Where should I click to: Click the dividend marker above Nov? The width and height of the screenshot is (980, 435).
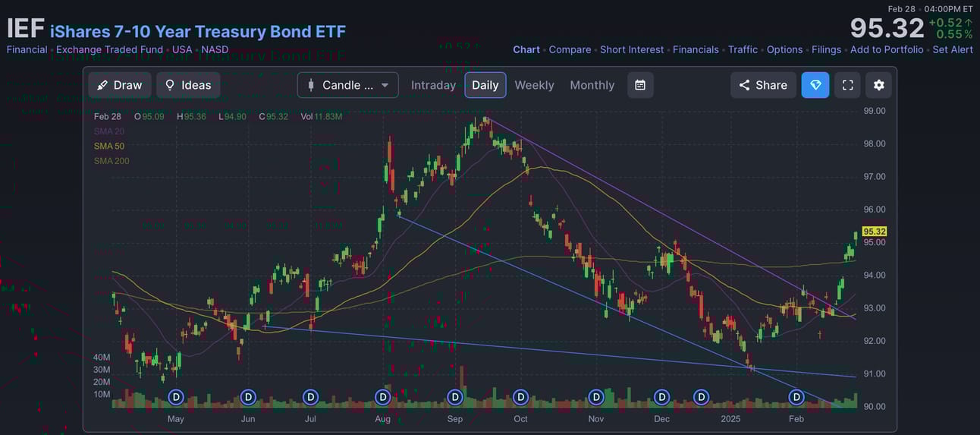pyautogui.click(x=596, y=396)
